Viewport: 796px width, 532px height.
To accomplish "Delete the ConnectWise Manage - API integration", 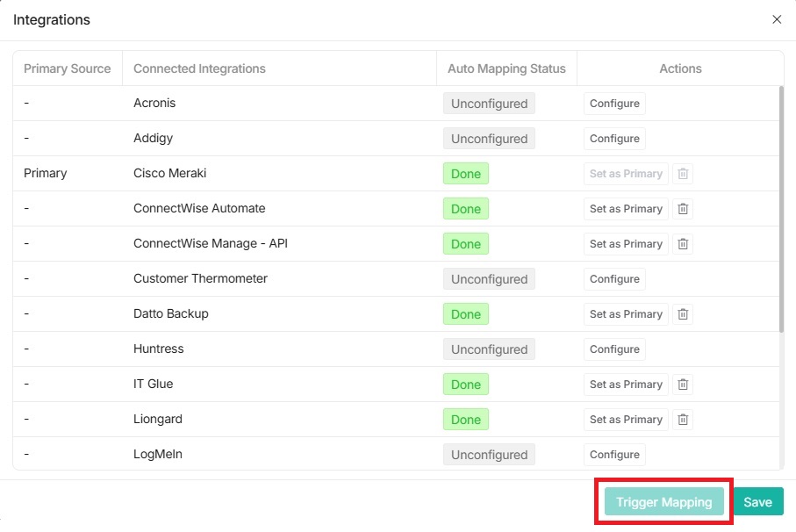I will [x=683, y=243].
